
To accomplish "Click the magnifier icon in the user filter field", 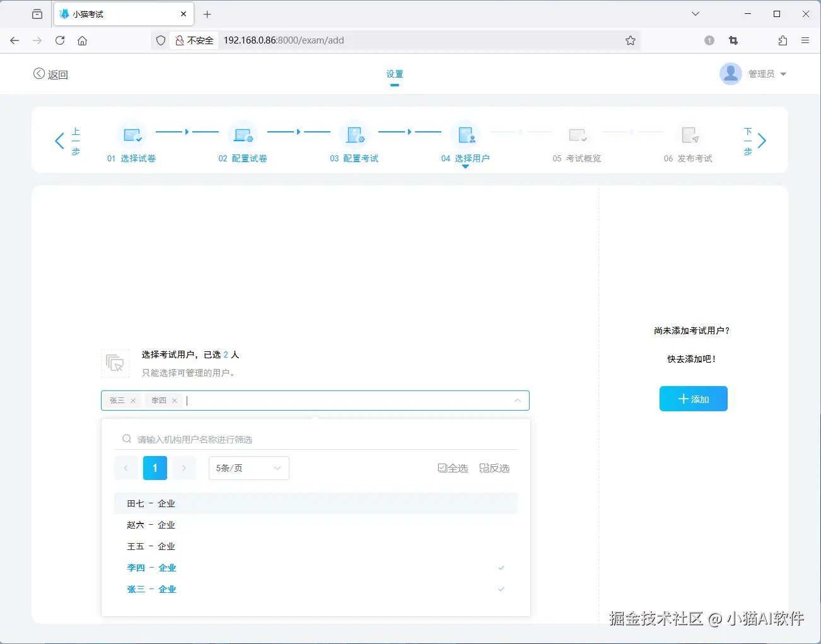I will [127, 438].
